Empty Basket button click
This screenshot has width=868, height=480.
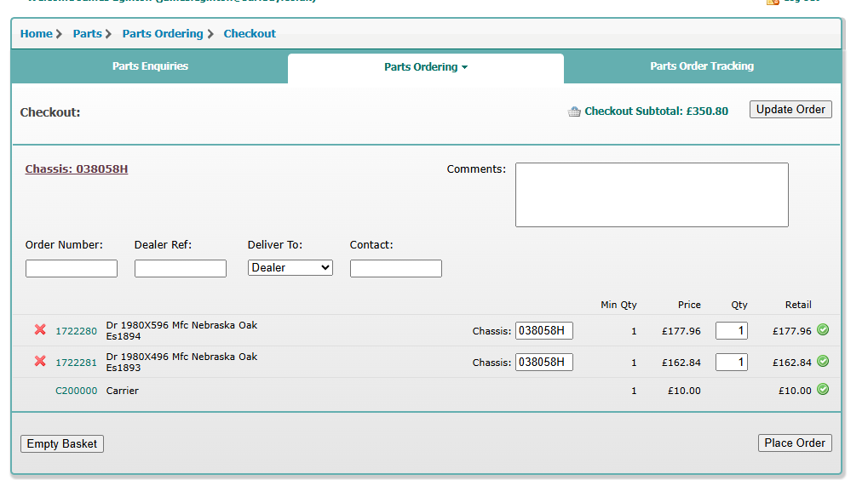point(62,443)
